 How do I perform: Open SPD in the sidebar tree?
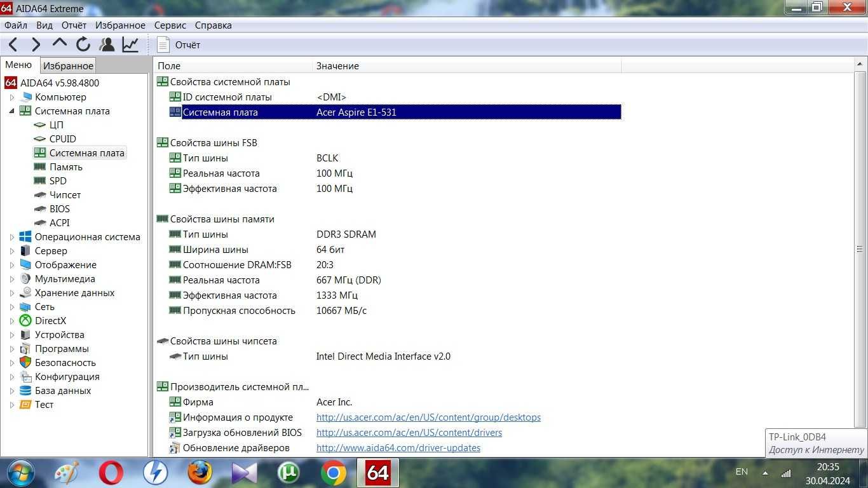58,181
